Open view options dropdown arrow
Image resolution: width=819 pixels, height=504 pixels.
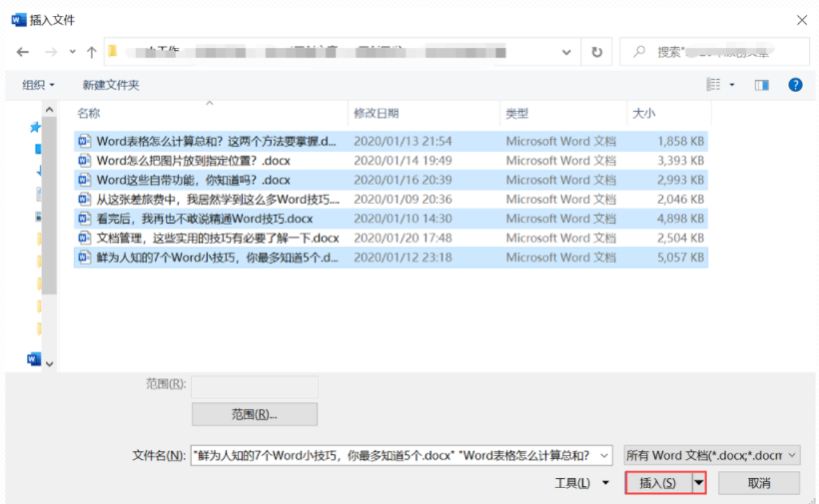pos(732,85)
